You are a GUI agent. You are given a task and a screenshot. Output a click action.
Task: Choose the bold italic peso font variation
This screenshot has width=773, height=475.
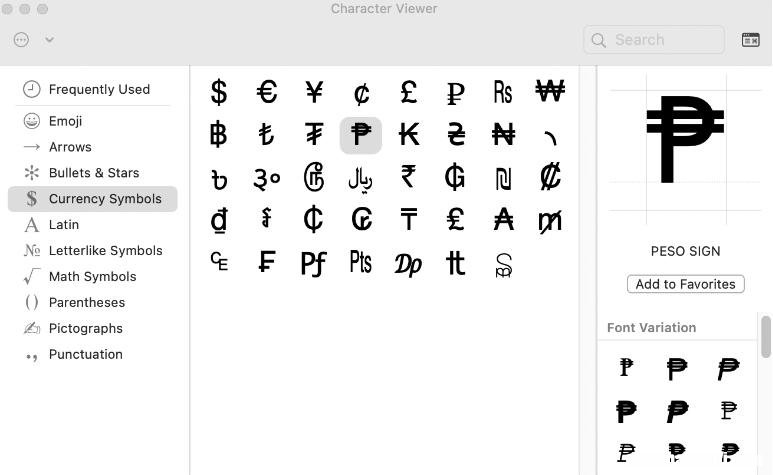tap(677, 411)
